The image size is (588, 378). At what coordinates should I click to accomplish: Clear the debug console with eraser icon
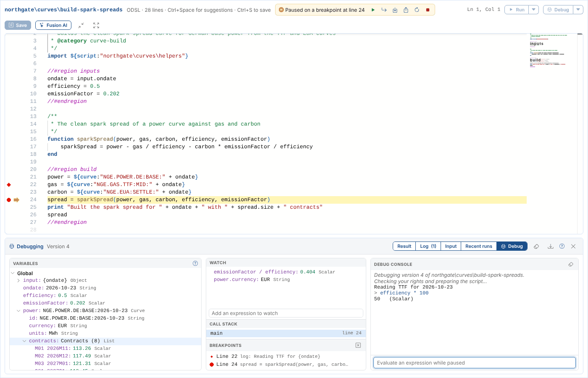pos(571,264)
